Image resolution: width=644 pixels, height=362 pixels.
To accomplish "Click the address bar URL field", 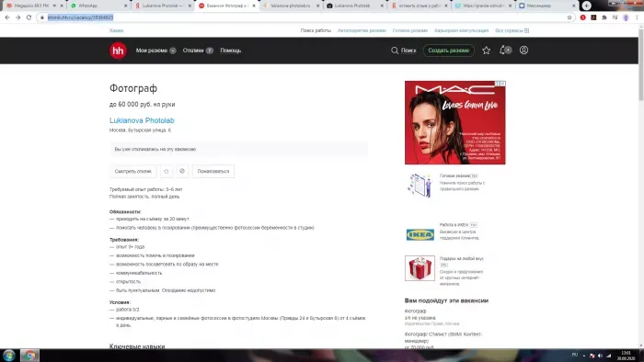I will (304, 17).
